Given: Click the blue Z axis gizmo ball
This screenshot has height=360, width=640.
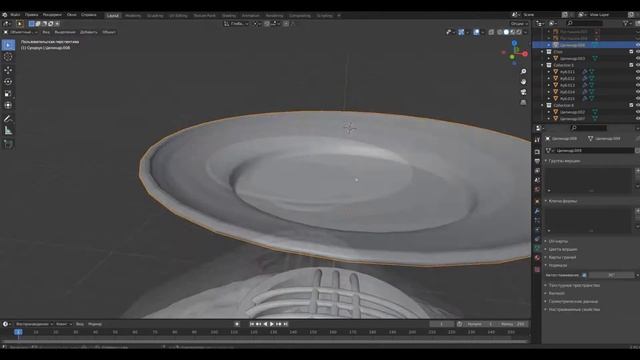Looking at the screenshot, I should coord(514,43).
